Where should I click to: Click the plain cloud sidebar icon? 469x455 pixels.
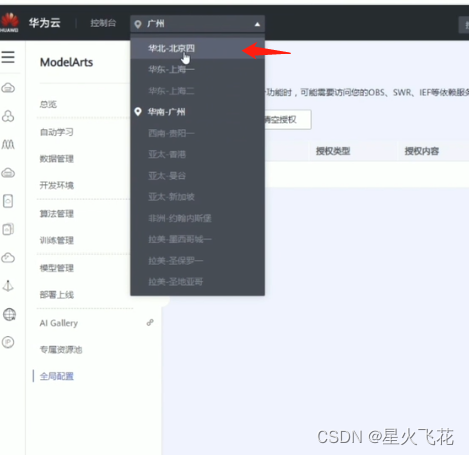point(8,258)
